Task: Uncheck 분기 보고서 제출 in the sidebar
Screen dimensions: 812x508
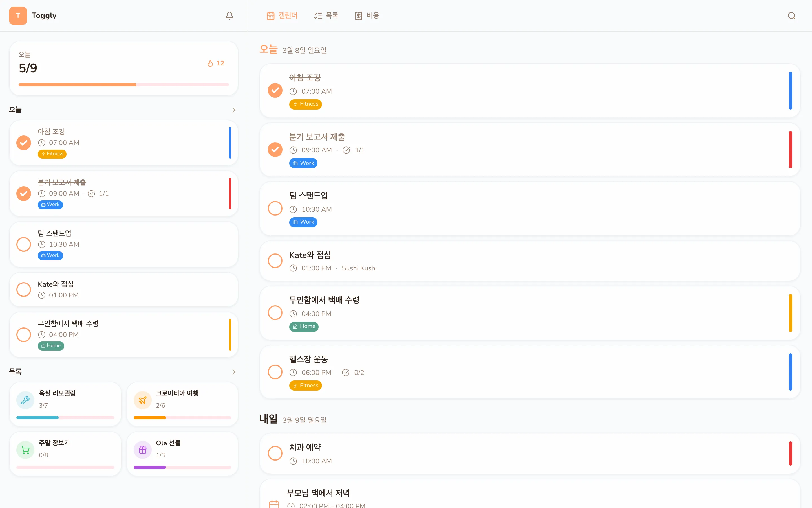Action: [24, 194]
